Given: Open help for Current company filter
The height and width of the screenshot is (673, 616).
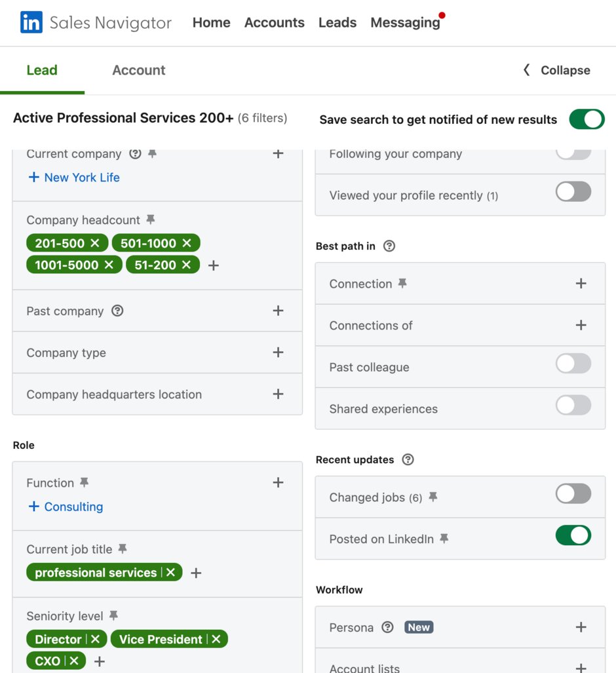Looking at the screenshot, I should (135, 153).
